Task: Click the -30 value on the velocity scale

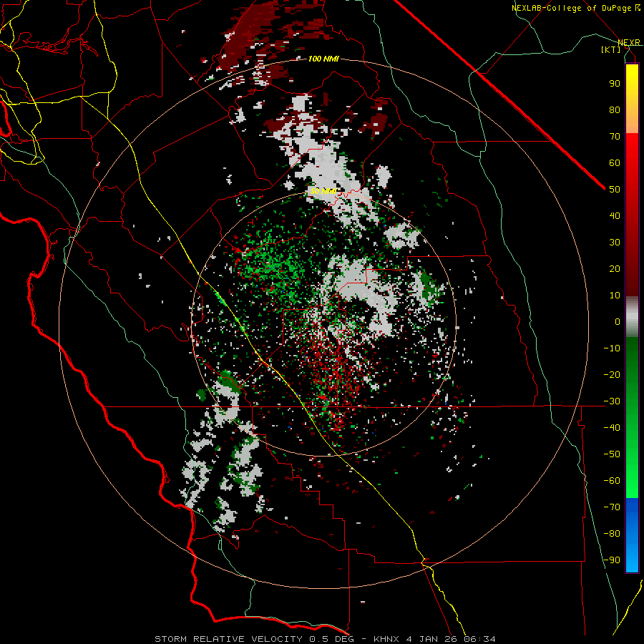Action: pos(612,401)
